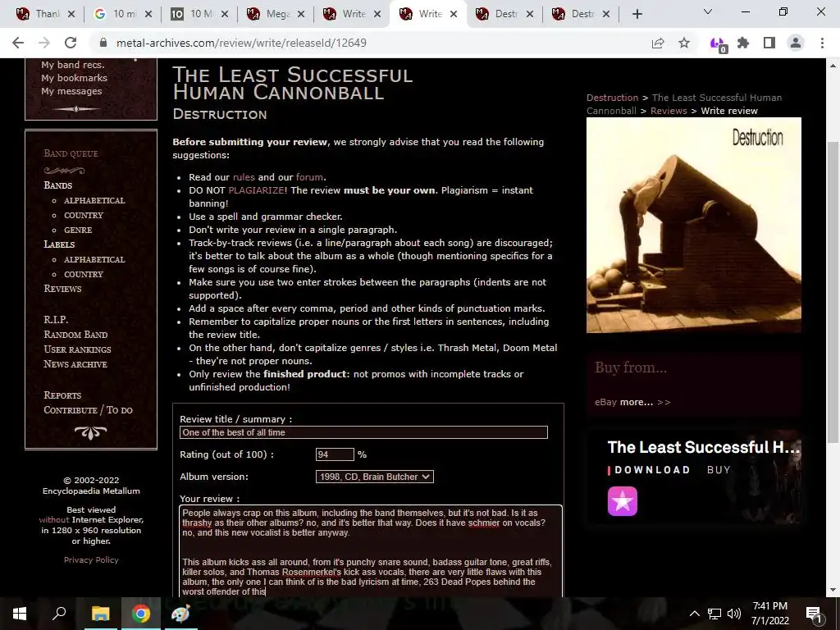Image resolution: width=840 pixels, height=630 pixels.
Task: Switch to the '10 M' tab
Action: (199, 15)
